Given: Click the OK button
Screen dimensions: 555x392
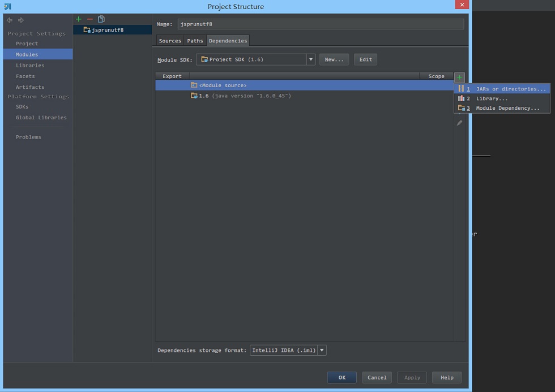Looking at the screenshot, I should [x=342, y=377].
